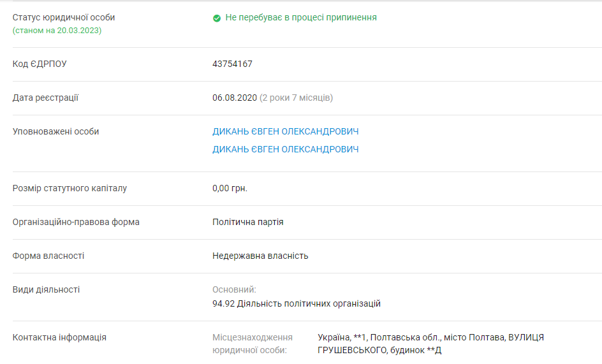Click the 'Код ЄДРПОУ' label
602x364 pixels.
pyautogui.click(x=40, y=64)
